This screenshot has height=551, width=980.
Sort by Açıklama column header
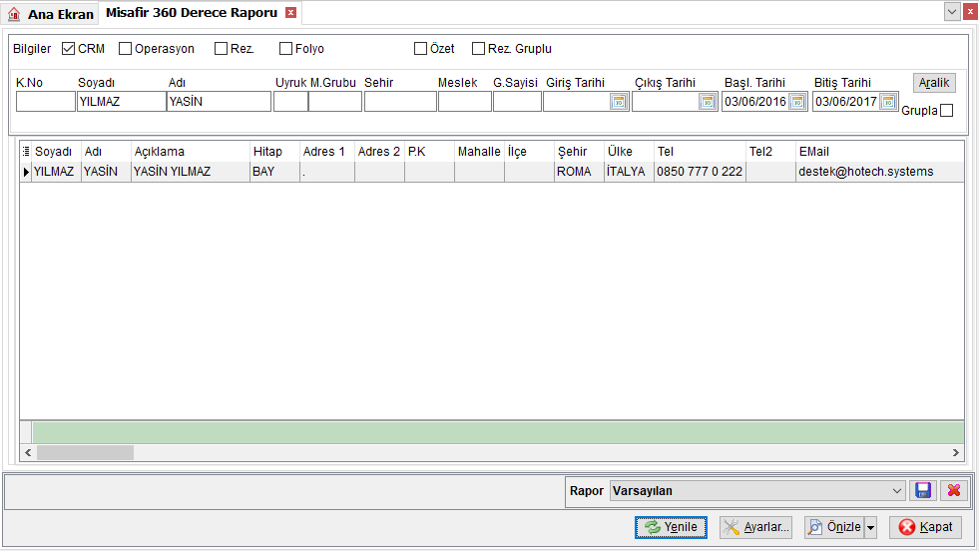pos(190,152)
